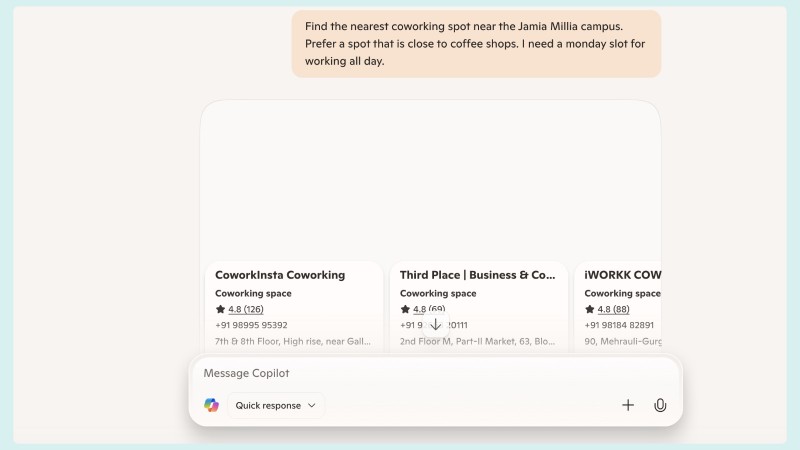Open the iWORKK COW card title

[622, 275]
